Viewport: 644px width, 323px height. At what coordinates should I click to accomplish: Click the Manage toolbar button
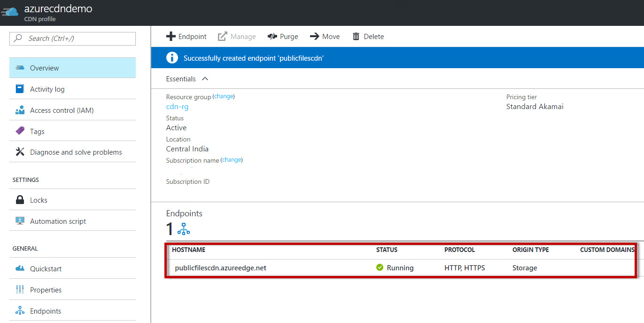tap(237, 36)
